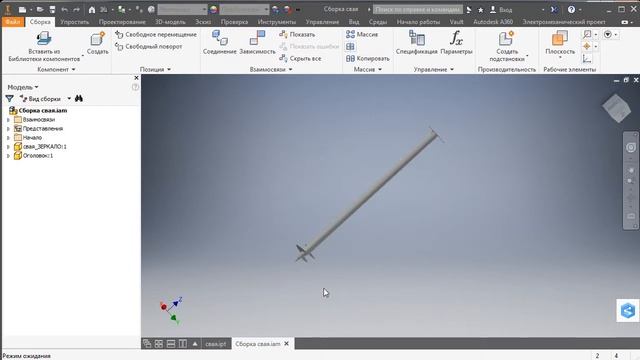Click the Home view icon in quick access toolbar
This screenshot has width=640, height=360.
pos(92,9)
